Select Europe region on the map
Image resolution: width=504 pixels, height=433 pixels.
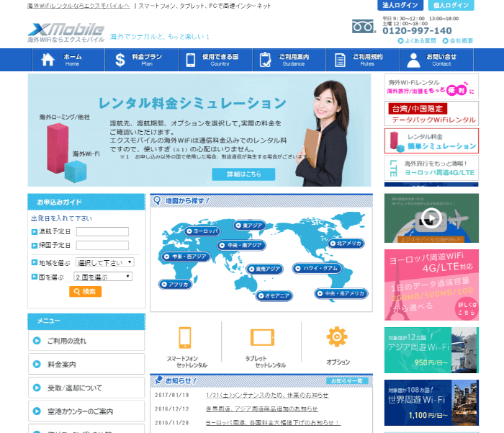(x=201, y=231)
